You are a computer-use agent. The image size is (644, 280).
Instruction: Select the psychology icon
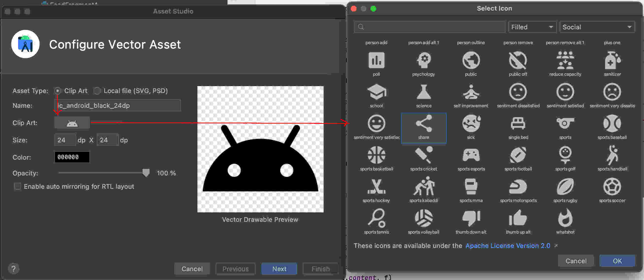pos(423,60)
